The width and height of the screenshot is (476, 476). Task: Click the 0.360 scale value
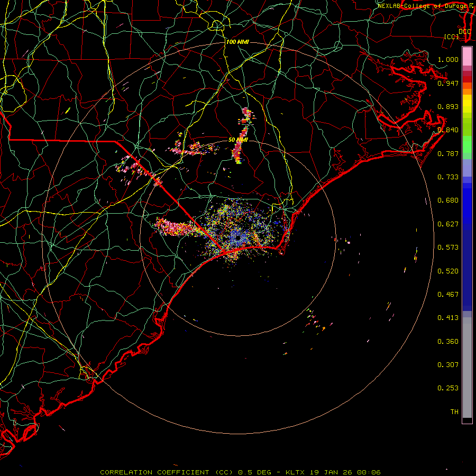pyautogui.click(x=448, y=341)
